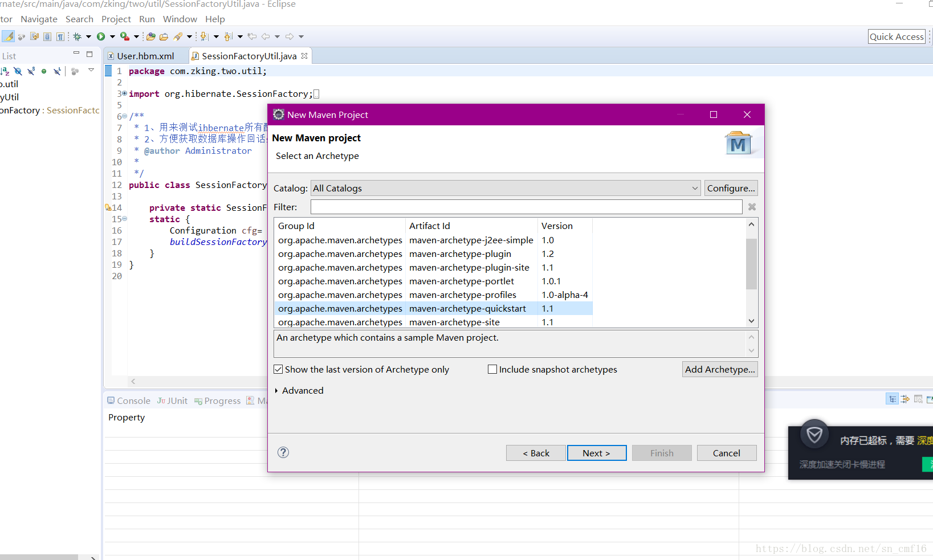
Task: Click Hide Non-Public Members green dot icon
Action: pos(44,71)
